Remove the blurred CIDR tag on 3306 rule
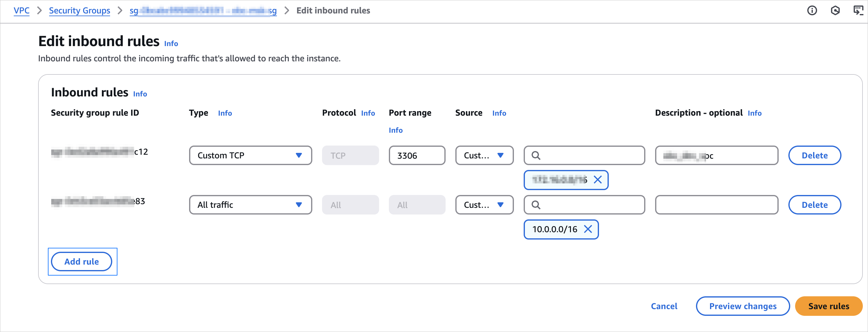Viewport: 868px width, 332px height. [x=597, y=180]
